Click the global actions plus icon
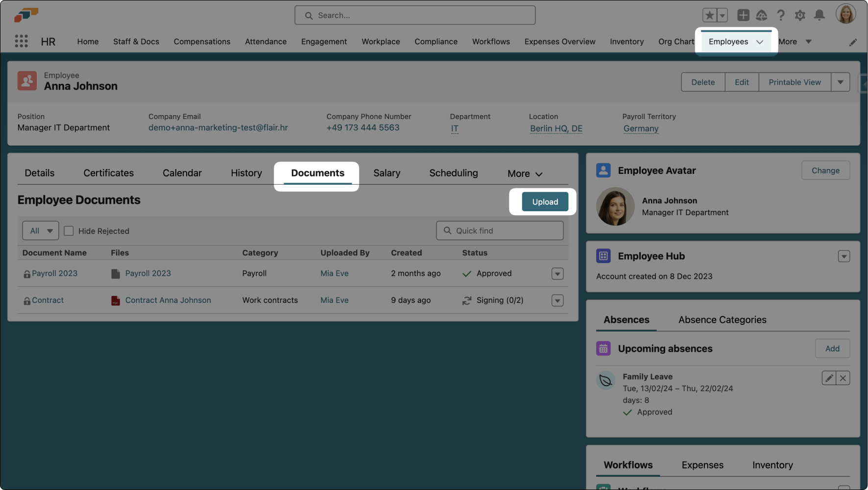This screenshot has height=490, width=868. click(743, 16)
